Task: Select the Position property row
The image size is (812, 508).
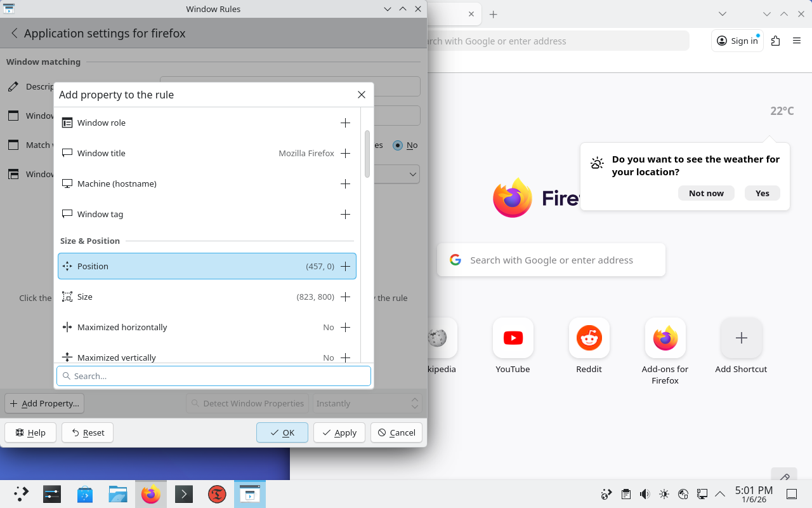Action: click(x=190, y=266)
